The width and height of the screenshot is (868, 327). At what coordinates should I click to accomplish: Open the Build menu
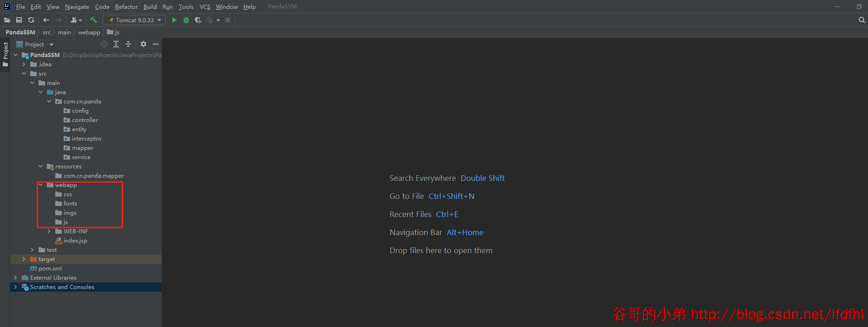pyautogui.click(x=150, y=6)
